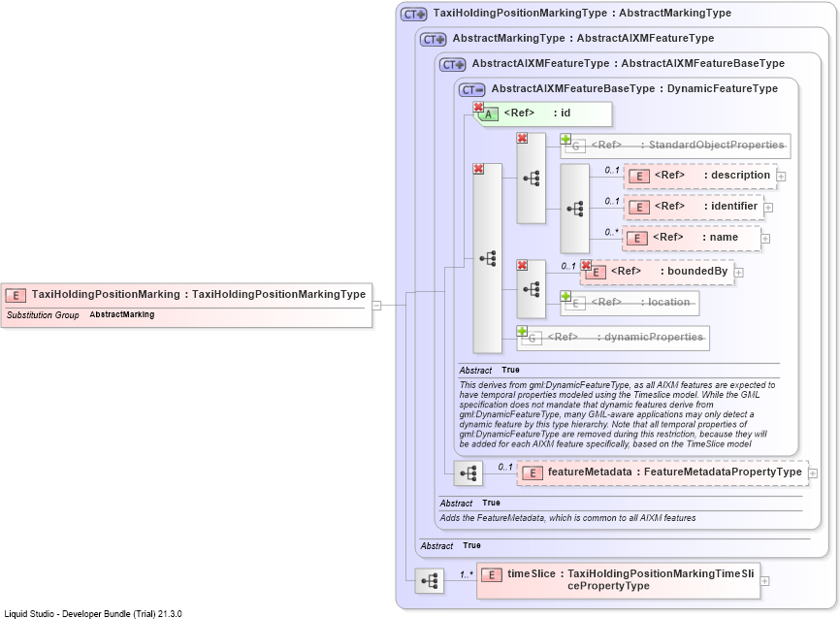Click 'Adds the FeatureMetadata' documentation text
Screen dimensions: 840x619
(567, 518)
